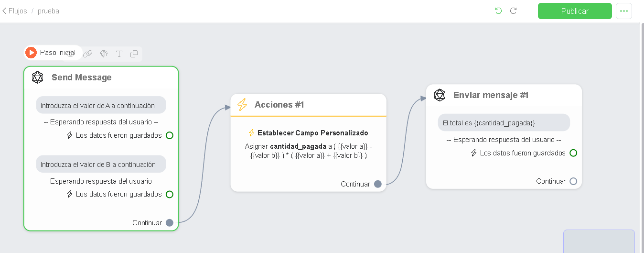Click the lightning bolt icon of Acciones #1
Viewport: 644px width, 253px height.
[x=242, y=105]
